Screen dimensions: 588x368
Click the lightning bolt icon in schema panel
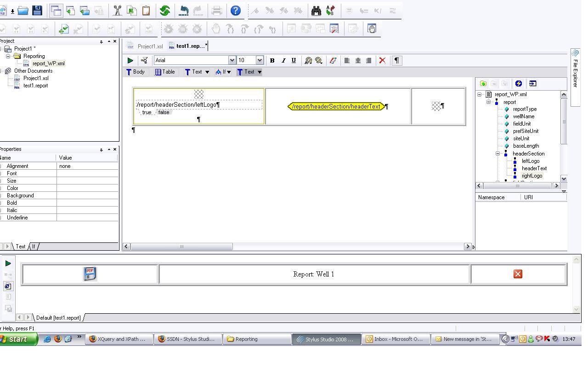519,84
